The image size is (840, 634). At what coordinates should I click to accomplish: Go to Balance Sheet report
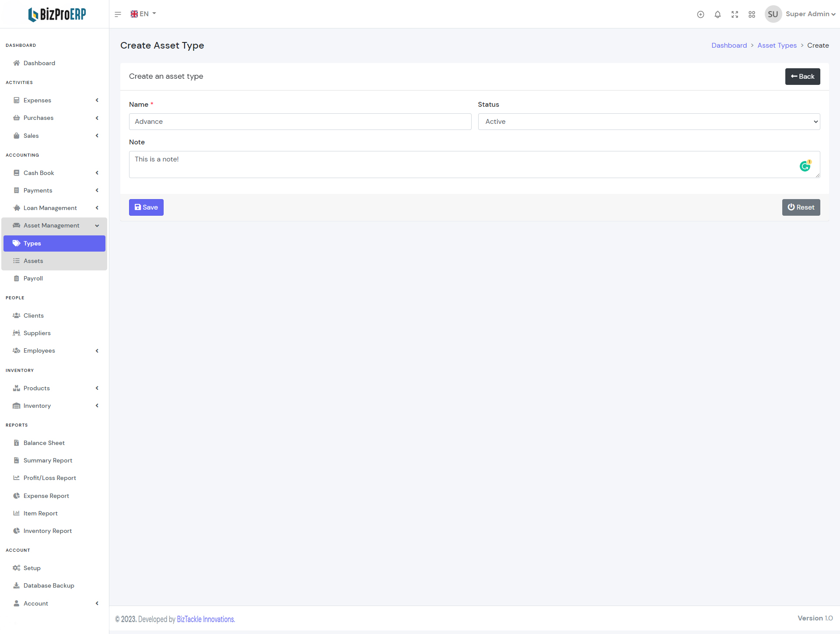click(x=44, y=443)
